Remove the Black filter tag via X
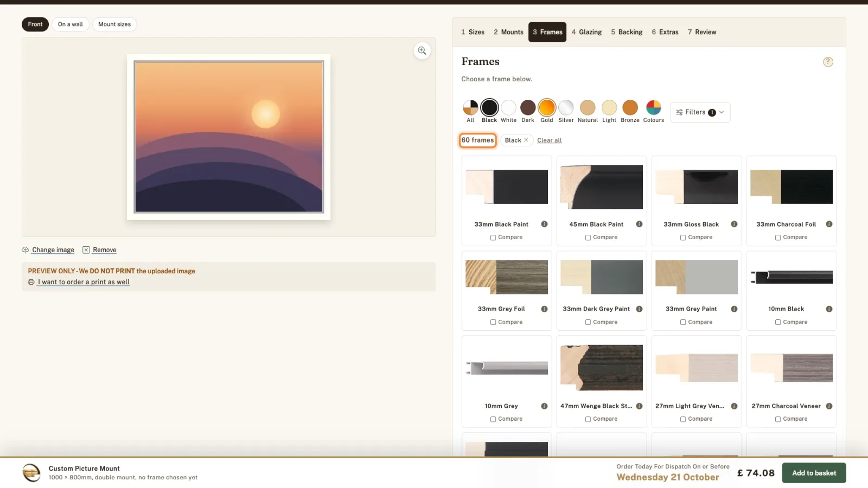The width and height of the screenshot is (868, 488). (526, 140)
